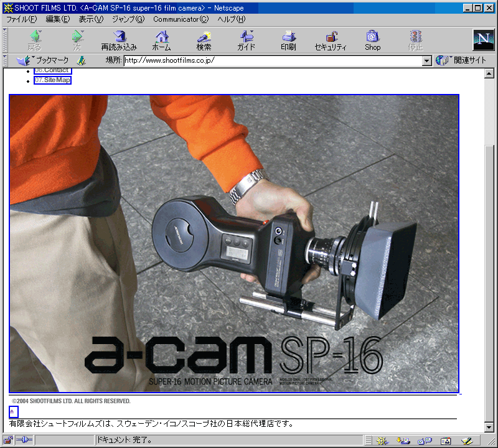The height and width of the screenshot is (448, 498).
Task: Go back with the 戻る toolbar button
Action: [35, 40]
